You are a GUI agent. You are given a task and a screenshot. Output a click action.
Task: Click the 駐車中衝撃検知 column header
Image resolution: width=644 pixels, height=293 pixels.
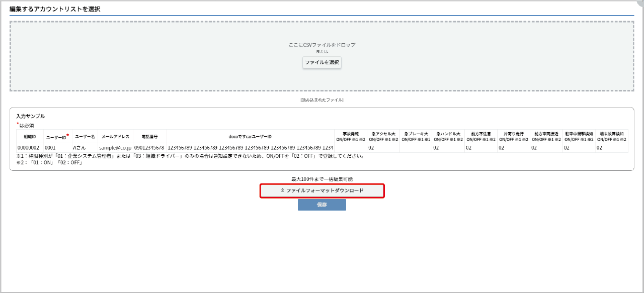(x=579, y=137)
